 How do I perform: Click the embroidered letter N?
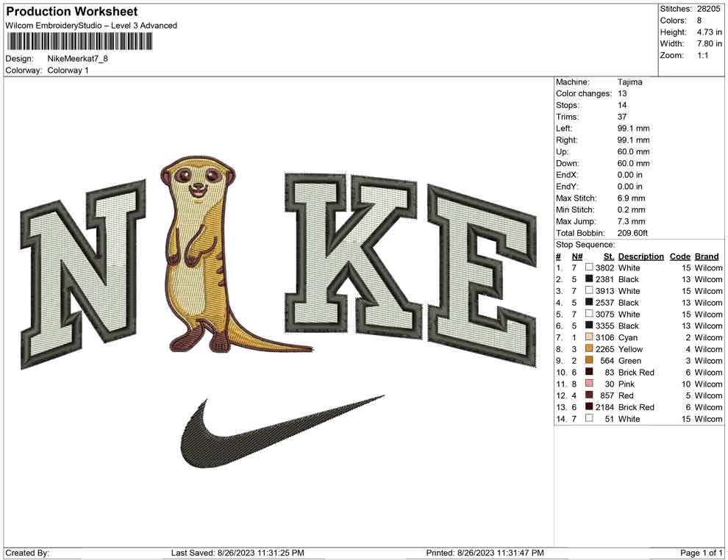pos(84,273)
